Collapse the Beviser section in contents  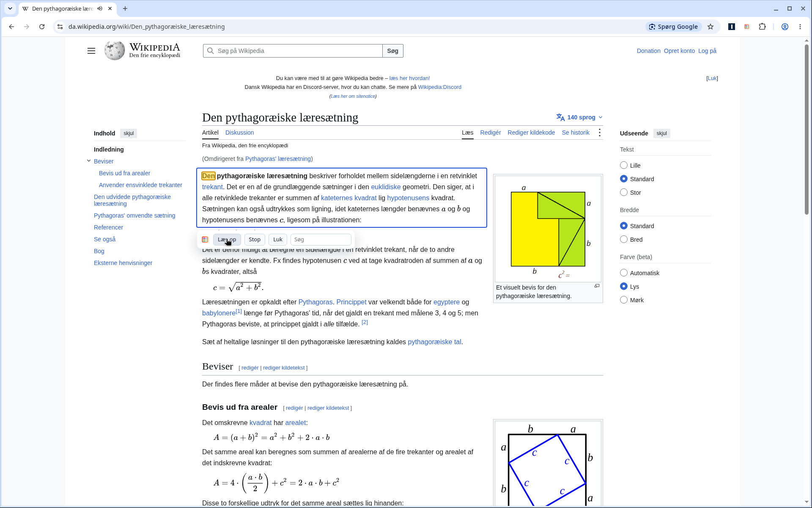pos(89,161)
